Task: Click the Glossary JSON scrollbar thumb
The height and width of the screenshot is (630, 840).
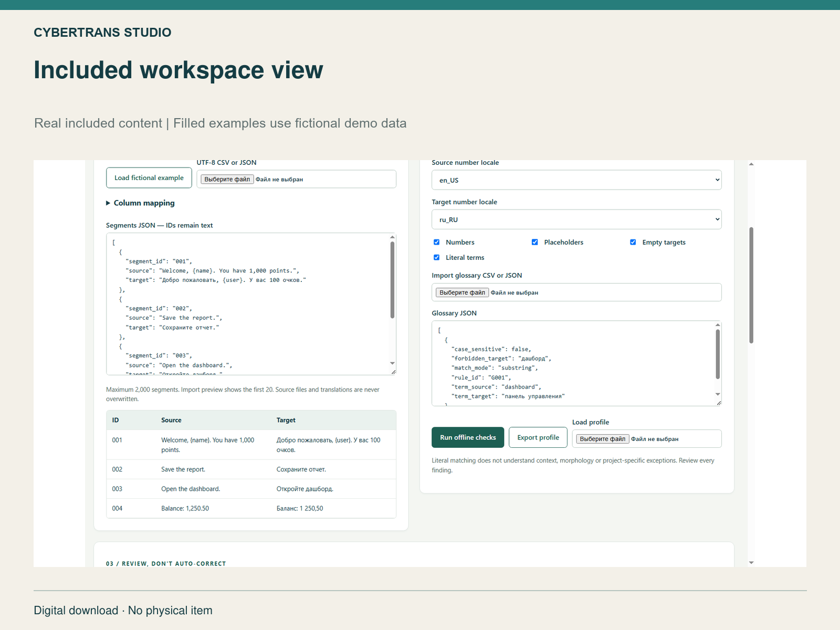Action: click(x=718, y=354)
